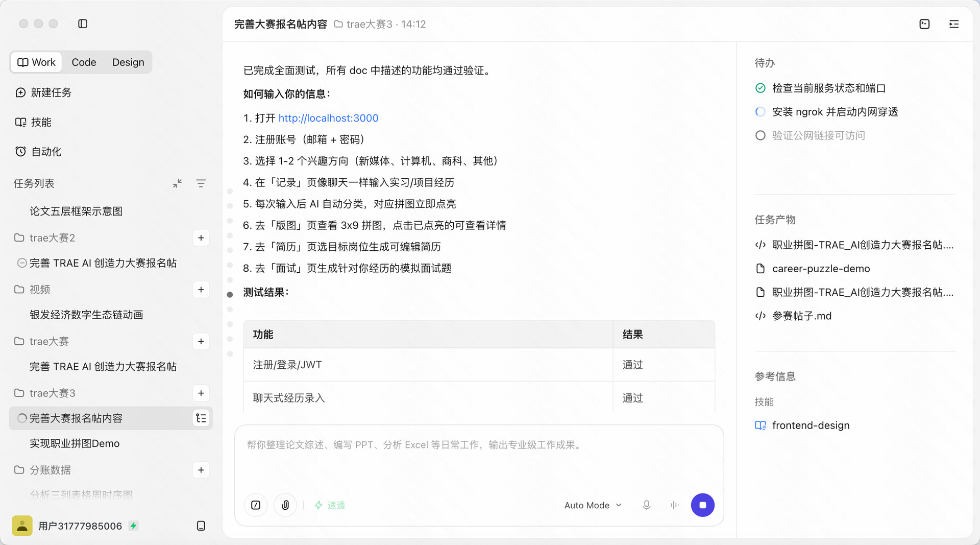Image resolution: width=980 pixels, height=545 pixels.
Task: Open the terminal panel icon in header
Action: pos(924,24)
